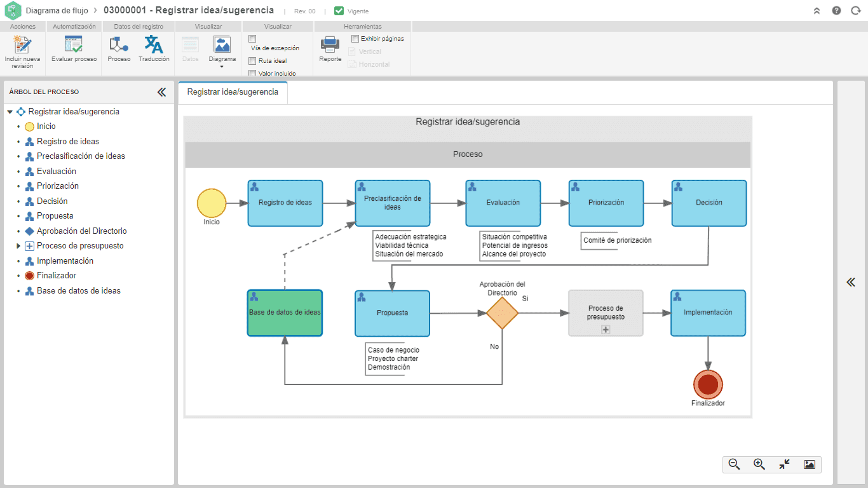Expand the right side panel chevron
Image resolution: width=868 pixels, height=488 pixels.
coord(851,282)
